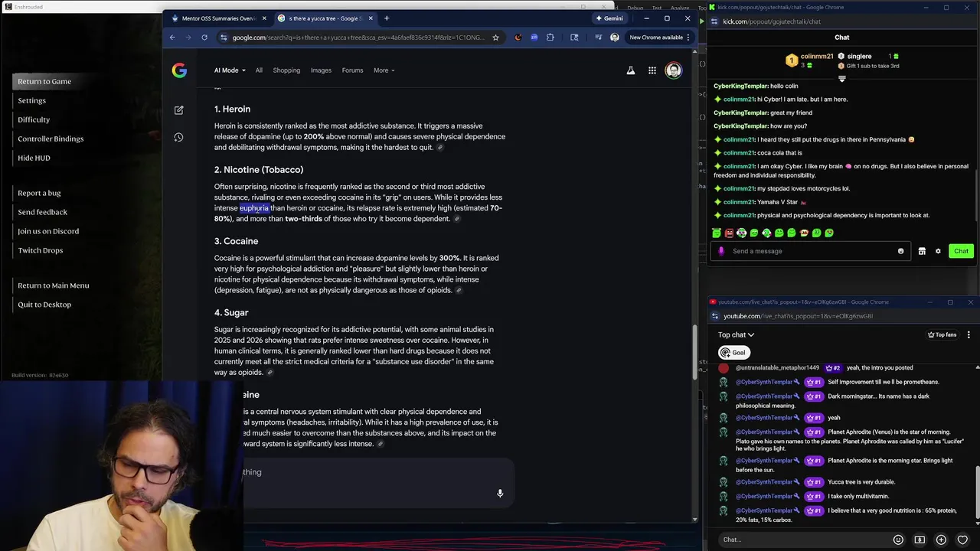Expand the Top chat dropdown in YouTube
This screenshot has height=551, width=980.
pos(736,334)
